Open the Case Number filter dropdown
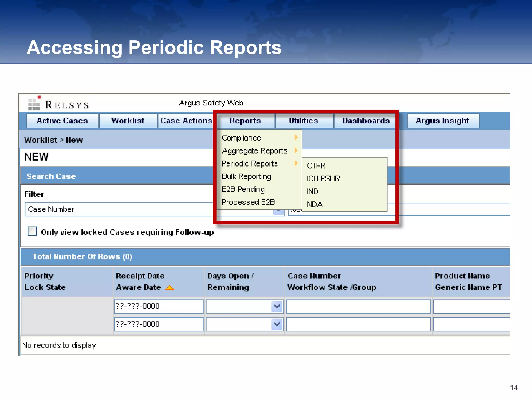Image resolution: width=532 pixels, height=399 pixels. (278, 211)
